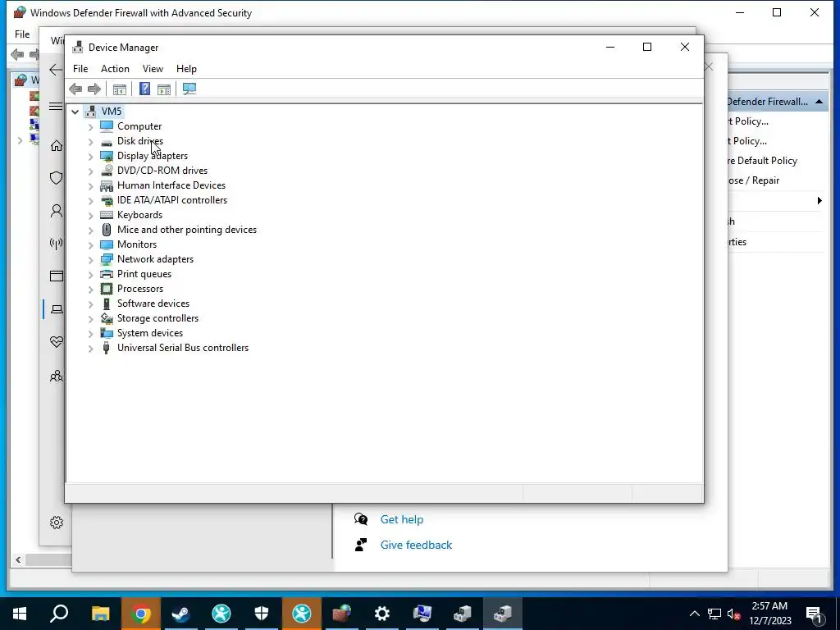The height and width of the screenshot is (630, 840).
Task: Show hidden system tray icons chevron
Action: pos(694,614)
